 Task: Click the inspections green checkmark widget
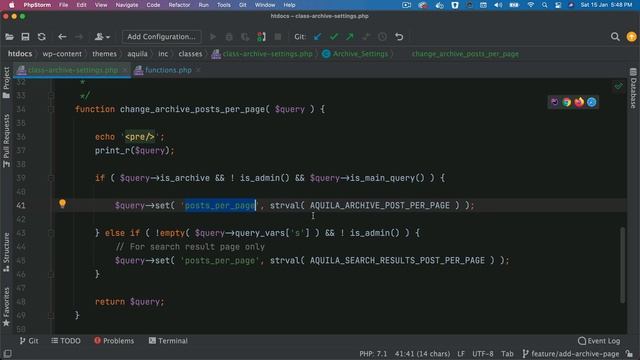(x=618, y=86)
